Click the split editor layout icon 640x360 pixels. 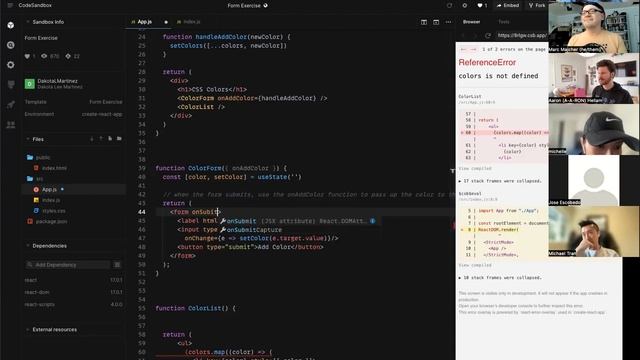(x=424, y=22)
